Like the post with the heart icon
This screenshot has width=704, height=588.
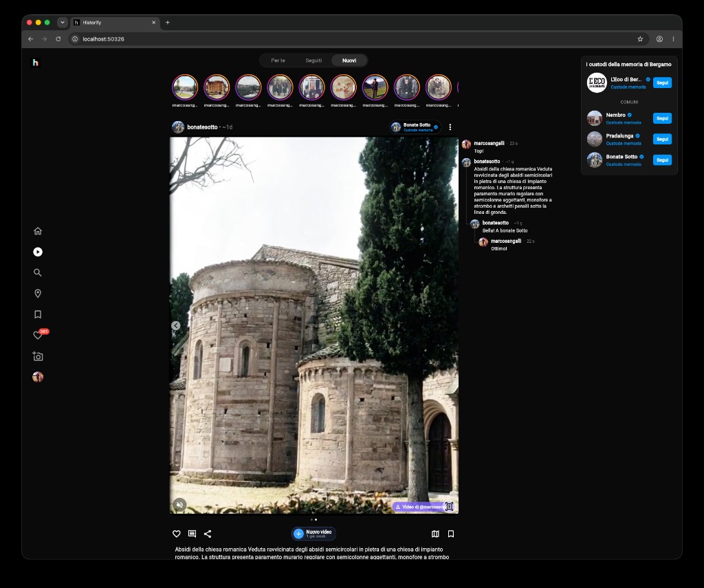(x=177, y=534)
